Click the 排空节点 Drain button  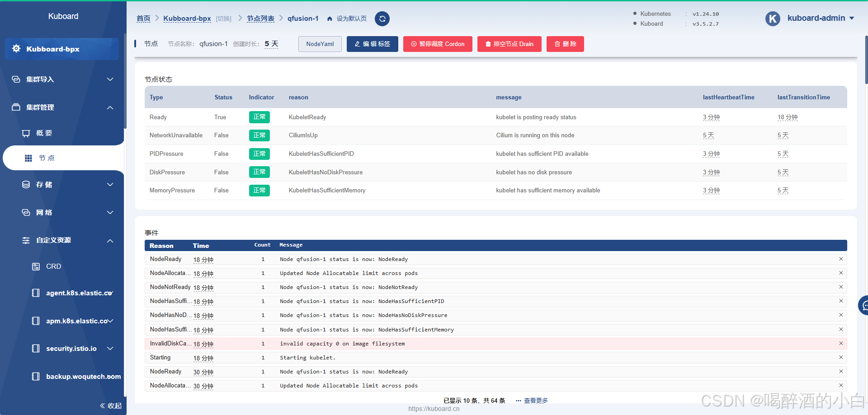click(x=509, y=44)
